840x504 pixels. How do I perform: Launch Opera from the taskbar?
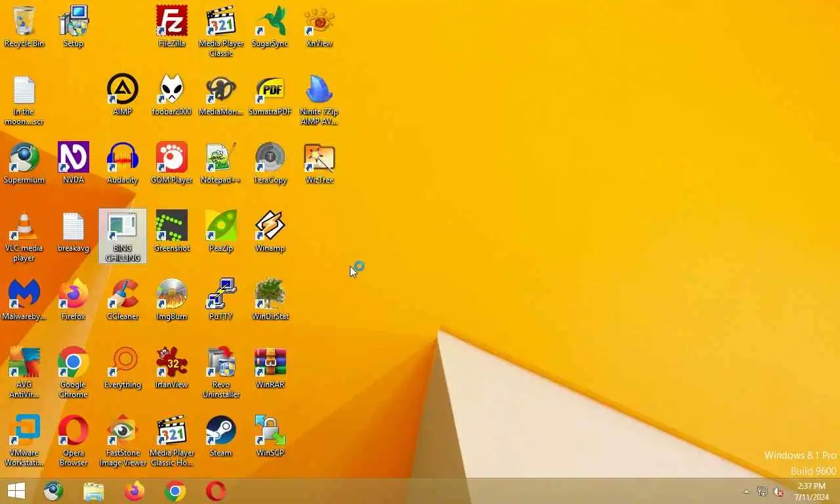click(x=216, y=491)
